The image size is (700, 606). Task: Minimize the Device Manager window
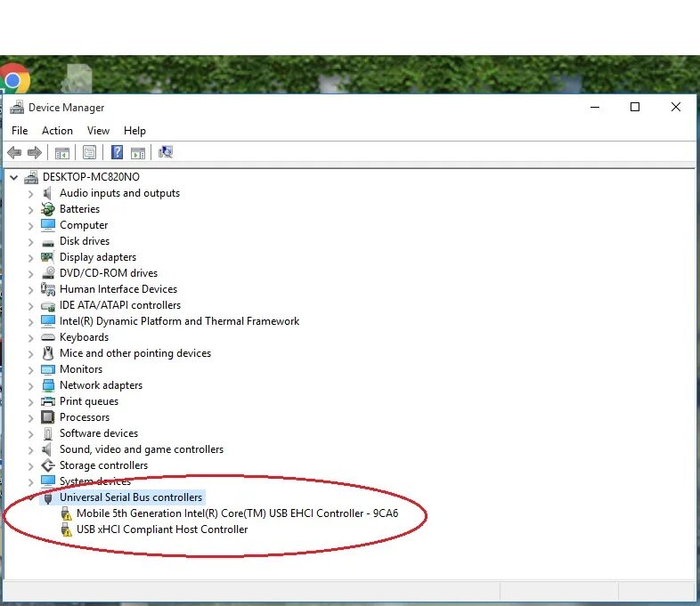coord(595,107)
